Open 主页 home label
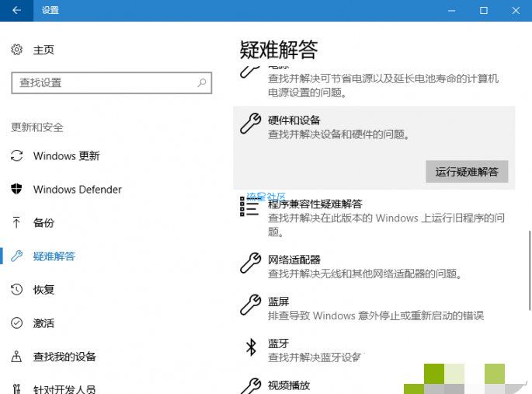 pos(43,50)
